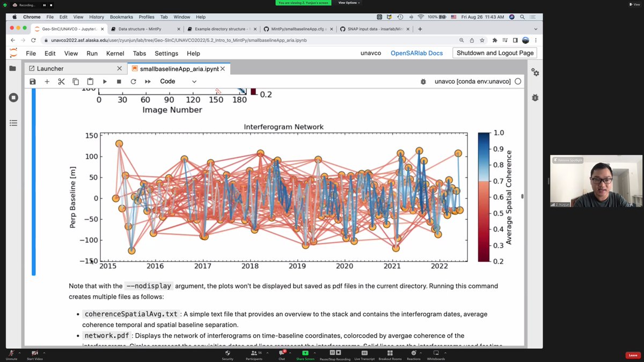This screenshot has height=362, width=644.
Task: Run the selected cell with play icon
Action: pyautogui.click(x=105, y=82)
